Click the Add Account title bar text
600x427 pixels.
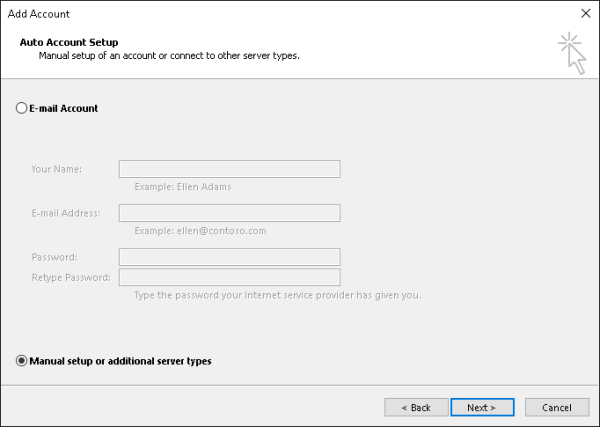click(39, 13)
